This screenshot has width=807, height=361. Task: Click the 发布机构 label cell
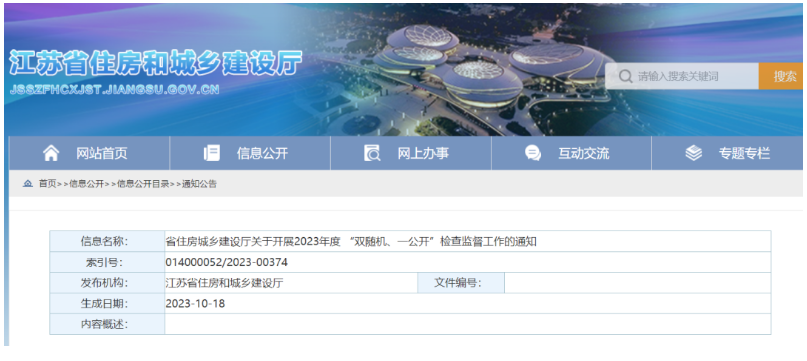107,283
